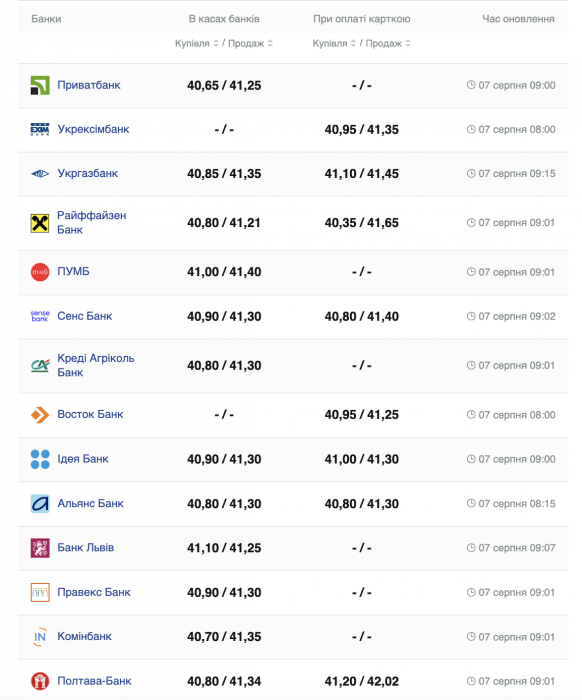
Task: Click update time '07 серпня 09:02'
Action: coord(517,316)
